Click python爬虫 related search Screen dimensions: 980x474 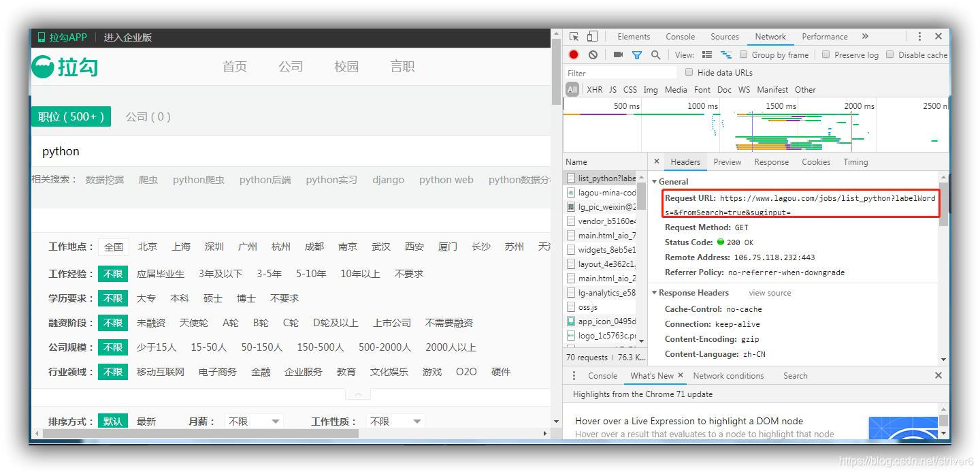pyautogui.click(x=198, y=180)
